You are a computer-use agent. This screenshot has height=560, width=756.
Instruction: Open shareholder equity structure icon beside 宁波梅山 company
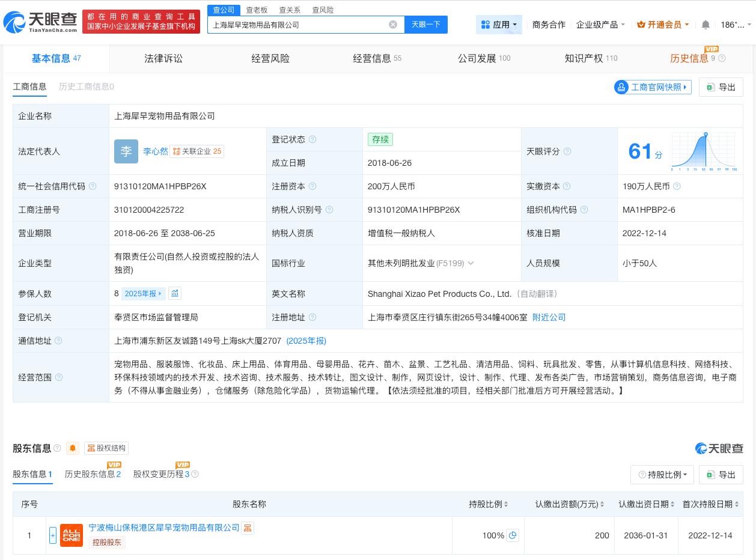click(248, 528)
